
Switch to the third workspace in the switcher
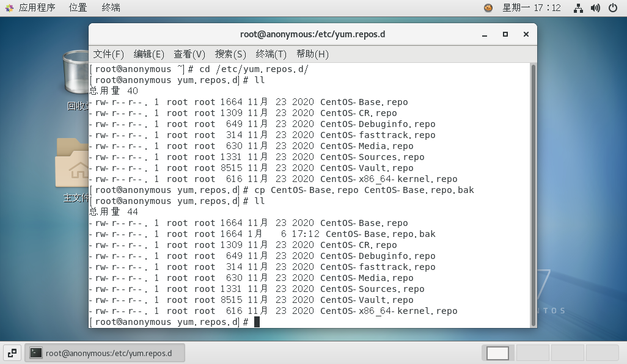[x=568, y=353]
